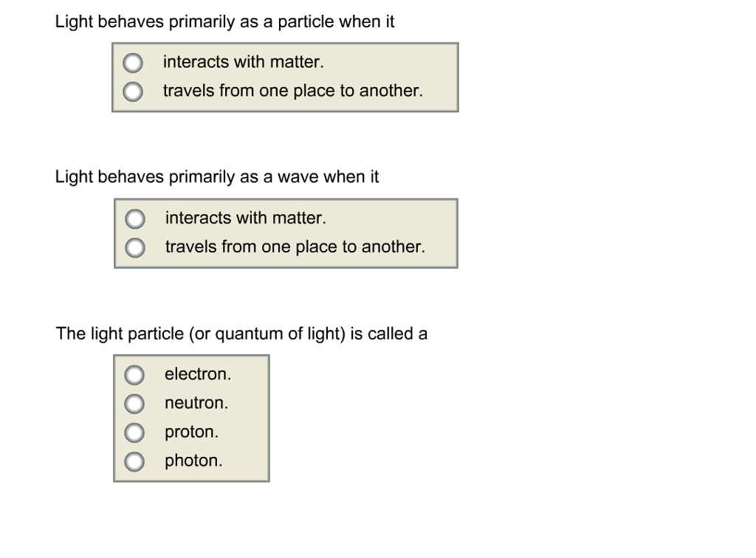Click the 'travels from one place to another' text in first box
Image resolution: width=756 pixels, height=558 pixels.
[x=293, y=91]
